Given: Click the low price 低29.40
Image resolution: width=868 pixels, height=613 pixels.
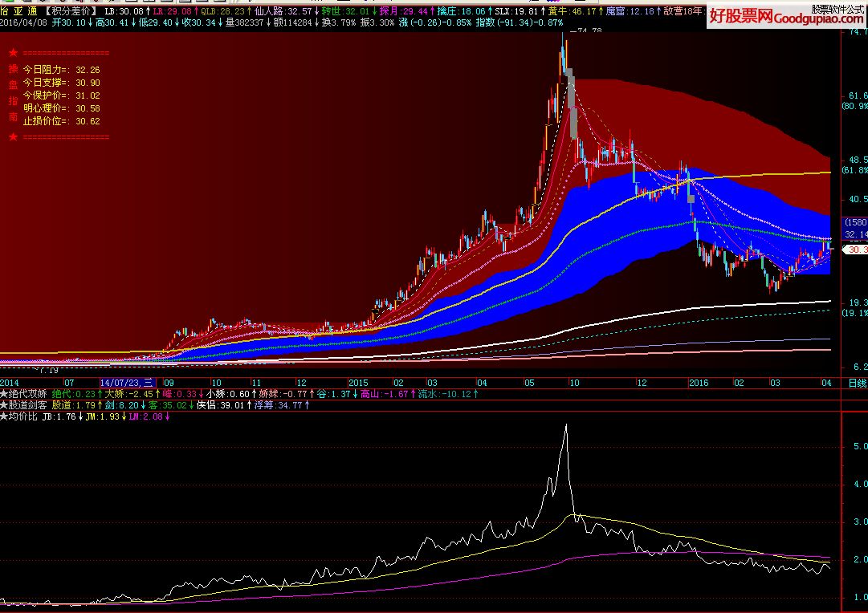Looking at the screenshot, I should point(155,22).
